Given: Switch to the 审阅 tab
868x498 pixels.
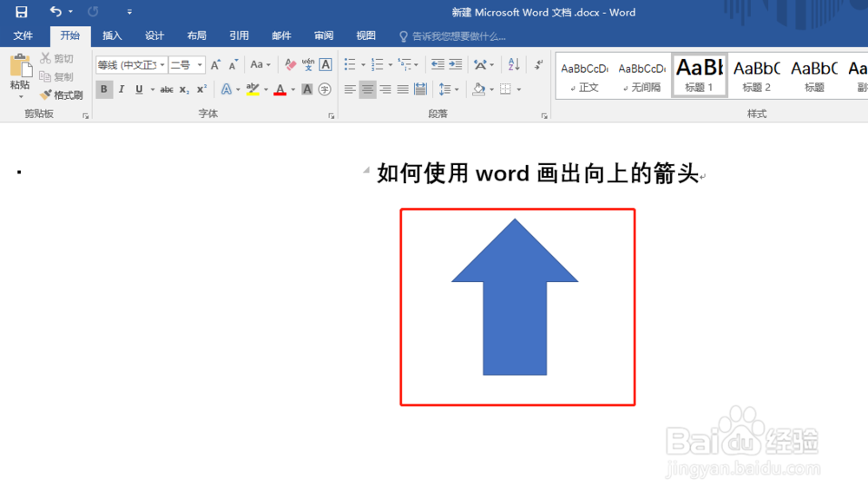Looking at the screenshot, I should tap(324, 36).
